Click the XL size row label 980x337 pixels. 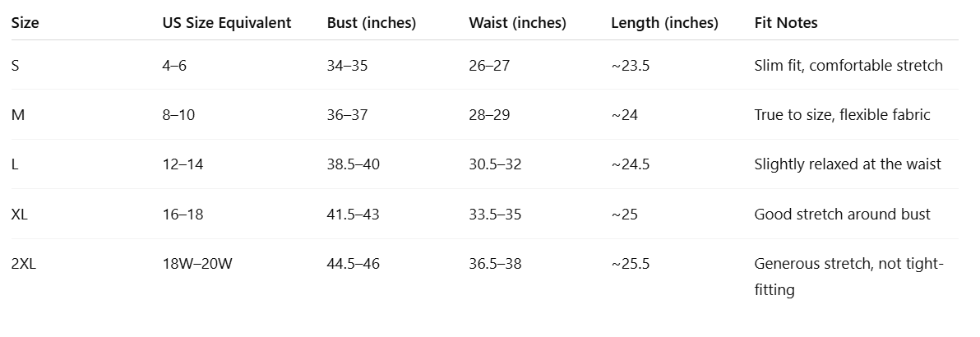click(20, 215)
